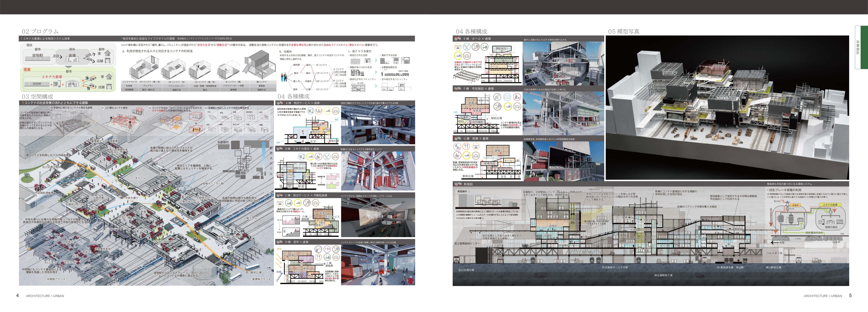Click the "断面操作" diagram label
The height and width of the screenshot is (312, 868).
click(462, 191)
